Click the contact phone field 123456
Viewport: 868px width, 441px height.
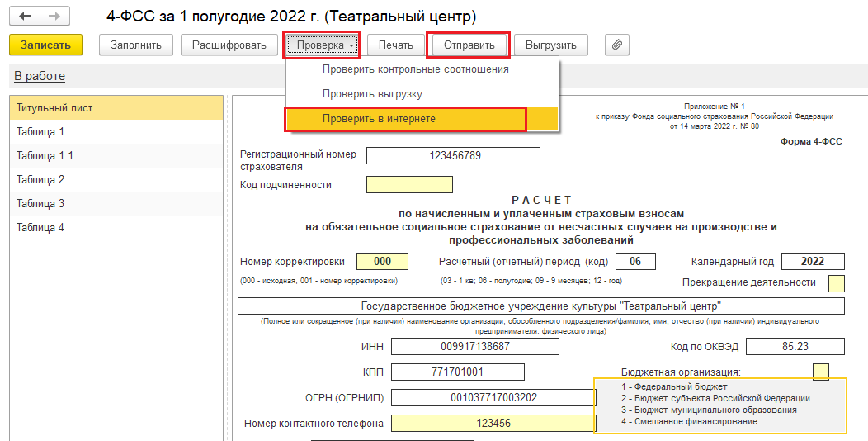pyautogui.click(x=493, y=424)
